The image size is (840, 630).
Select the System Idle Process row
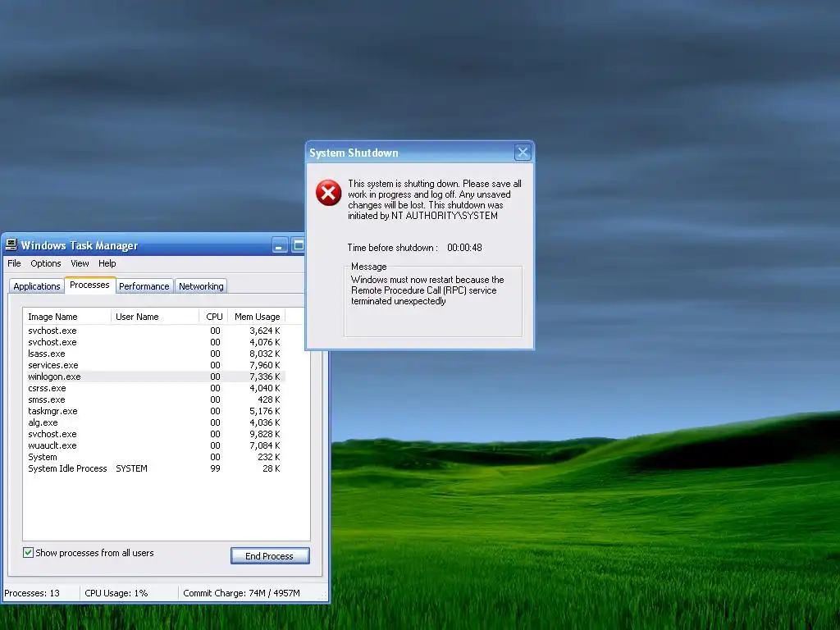coord(154,468)
